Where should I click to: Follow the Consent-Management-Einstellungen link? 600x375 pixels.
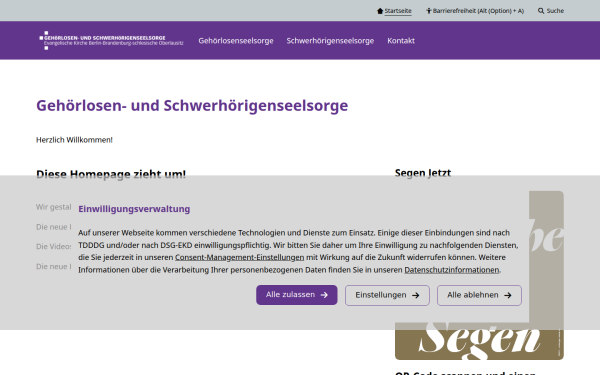[240, 258]
